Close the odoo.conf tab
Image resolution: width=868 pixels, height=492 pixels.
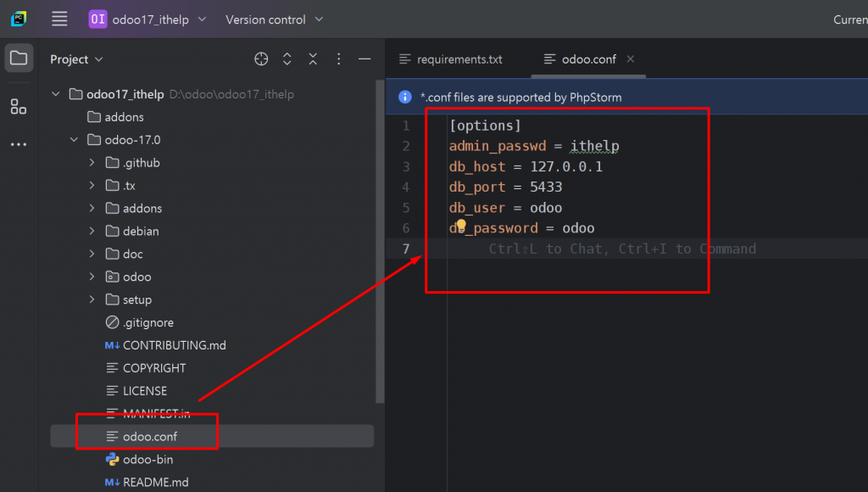tap(630, 59)
